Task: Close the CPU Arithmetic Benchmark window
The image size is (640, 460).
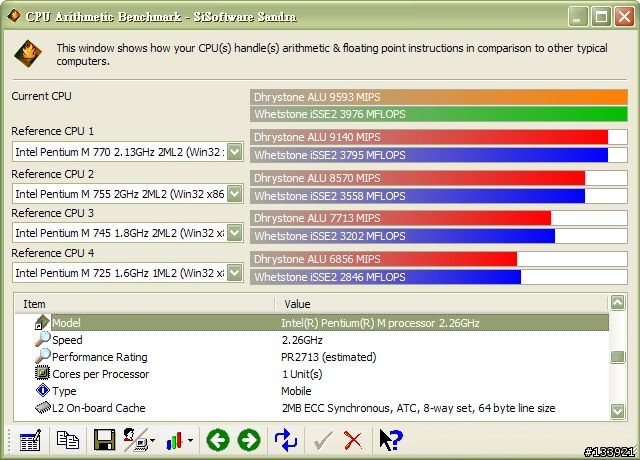Action: [x=624, y=17]
